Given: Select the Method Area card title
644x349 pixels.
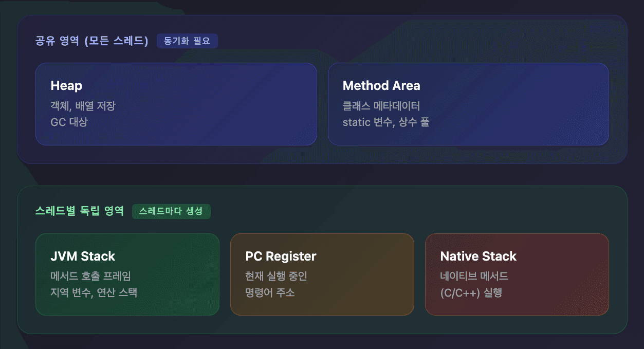Looking at the screenshot, I should pos(381,86).
